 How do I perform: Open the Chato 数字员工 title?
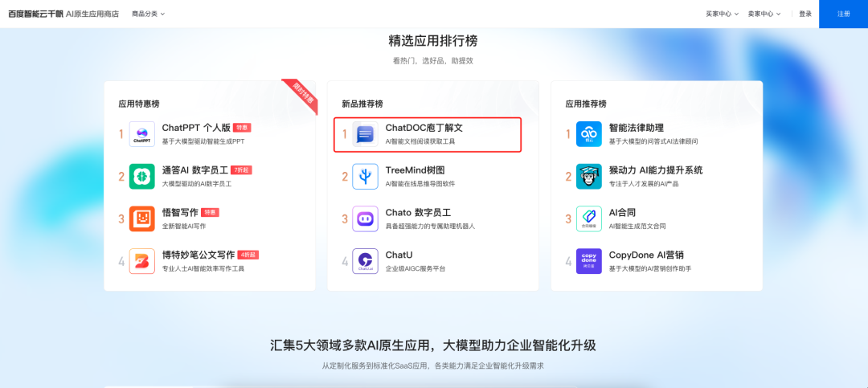[419, 213]
